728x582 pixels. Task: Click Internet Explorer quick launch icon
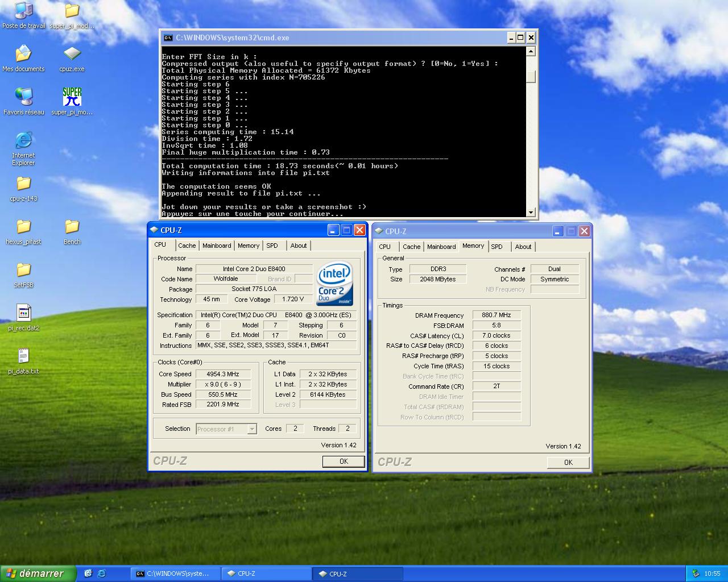[x=102, y=573]
